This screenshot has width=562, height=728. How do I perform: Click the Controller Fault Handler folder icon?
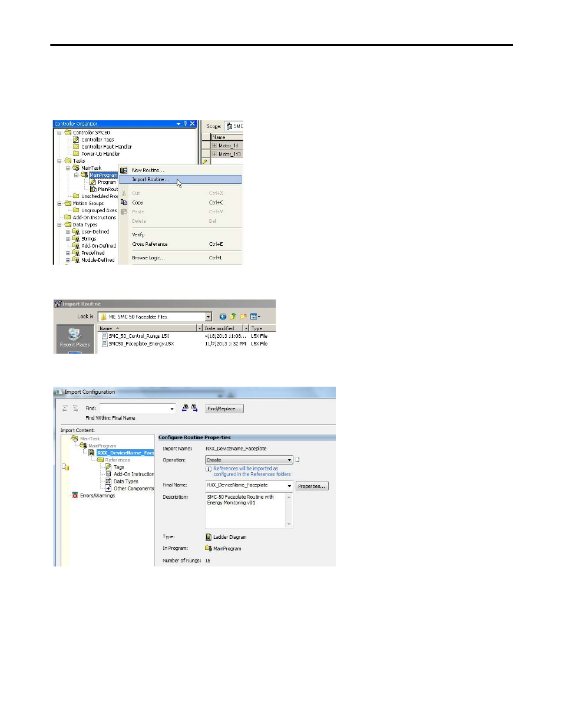[x=76, y=147]
